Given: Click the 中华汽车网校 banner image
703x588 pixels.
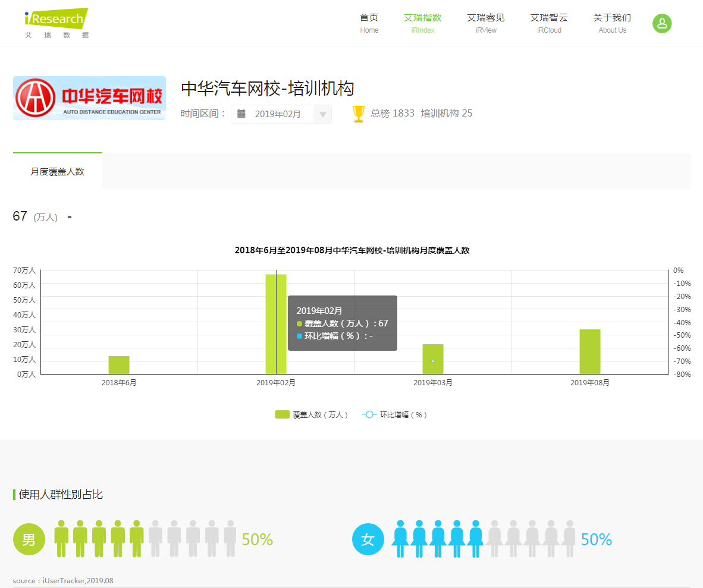Looking at the screenshot, I should [89, 98].
